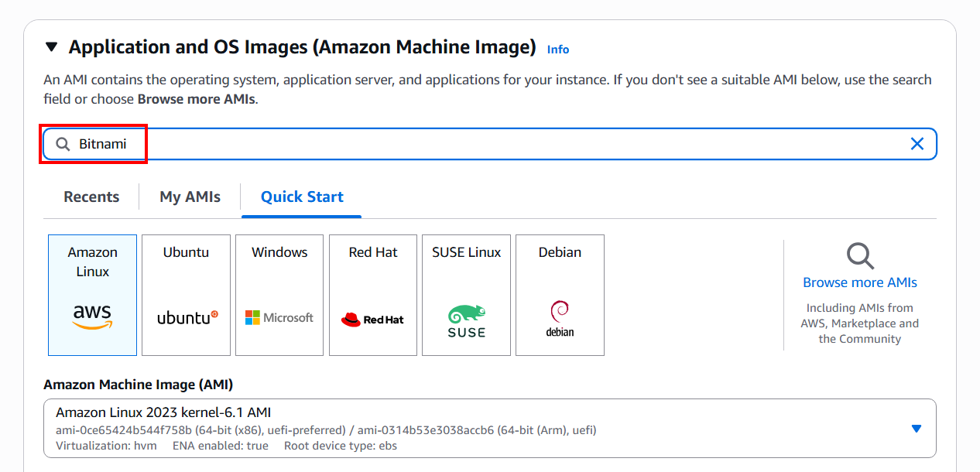Screen dimensions: 980x472
Task: Select the Quick Start tab
Action: pos(302,197)
